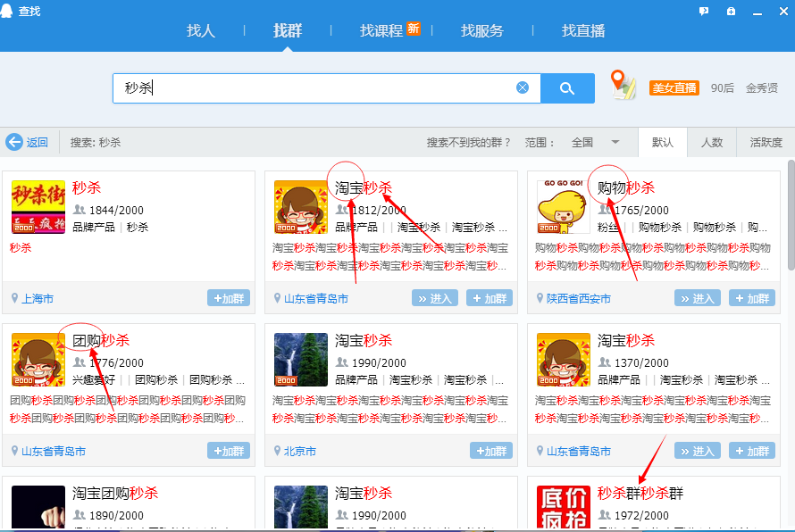Switch to the 找人 tab

pyautogui.click(x=201, y=31)
